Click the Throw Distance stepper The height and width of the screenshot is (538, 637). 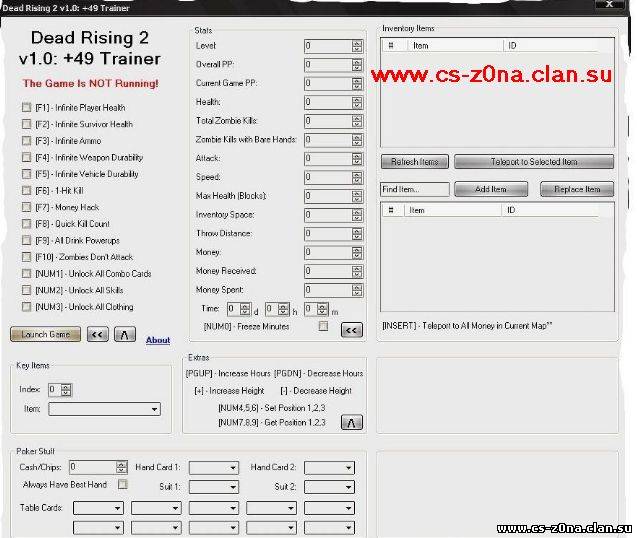(357, 234)
